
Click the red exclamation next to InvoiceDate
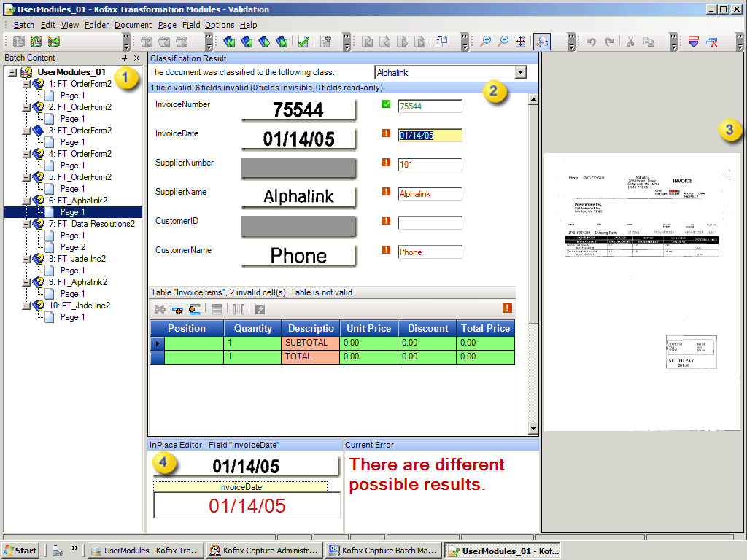point(386,134)
